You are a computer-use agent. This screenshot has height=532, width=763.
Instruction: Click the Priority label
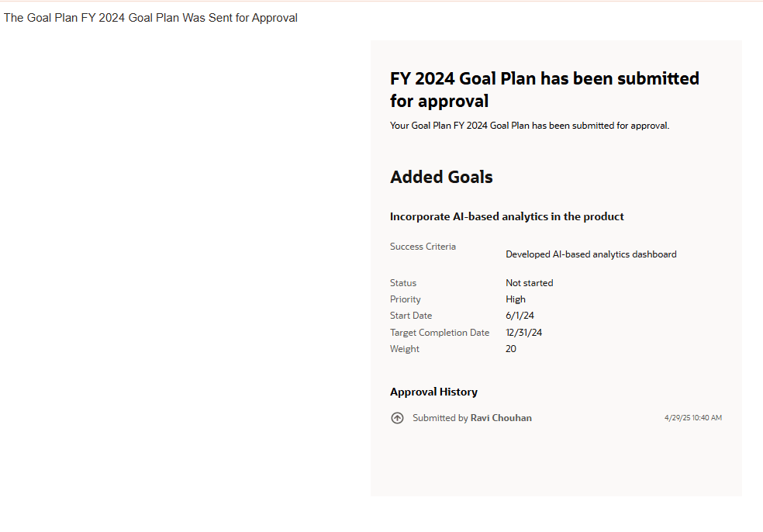point(406,299)
